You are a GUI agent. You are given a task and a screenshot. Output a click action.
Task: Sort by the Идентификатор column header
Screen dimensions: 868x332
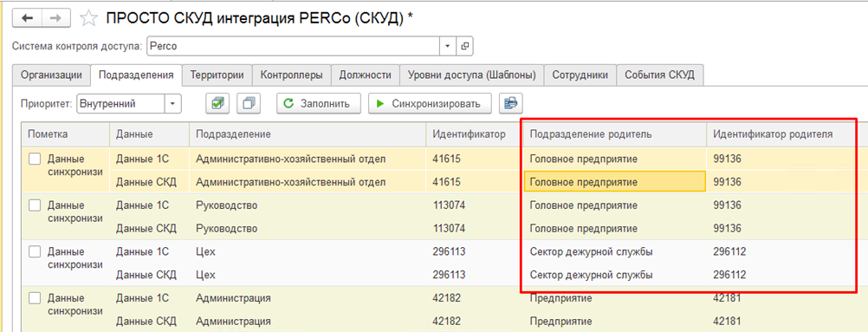475,134
